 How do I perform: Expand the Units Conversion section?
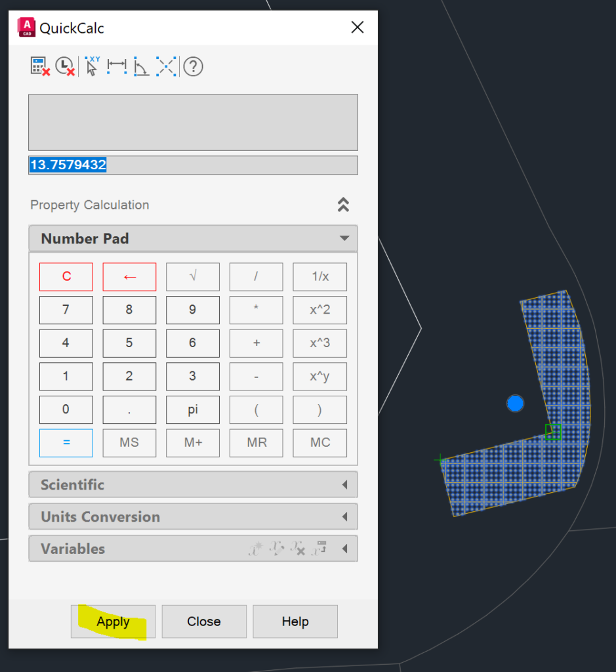pyautogui.click(x=193, y=517)
